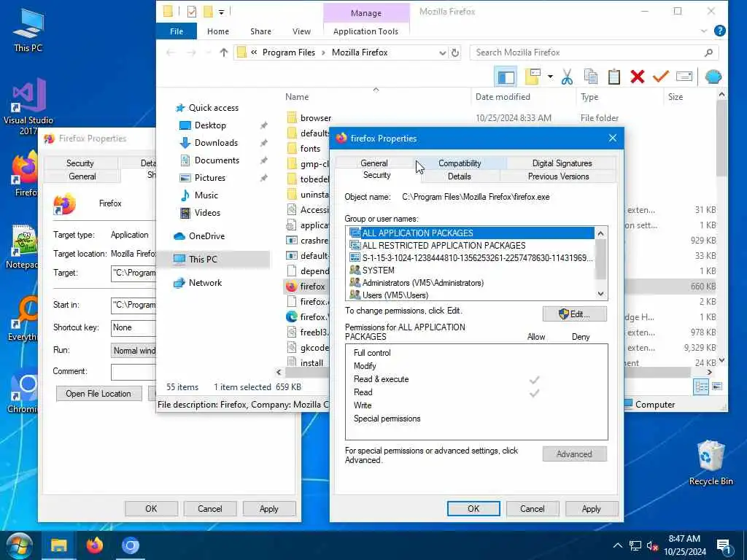This screenshot has width=747, height=560.
Task: Open the Start menu button
Action: click(x=19, y=545)
